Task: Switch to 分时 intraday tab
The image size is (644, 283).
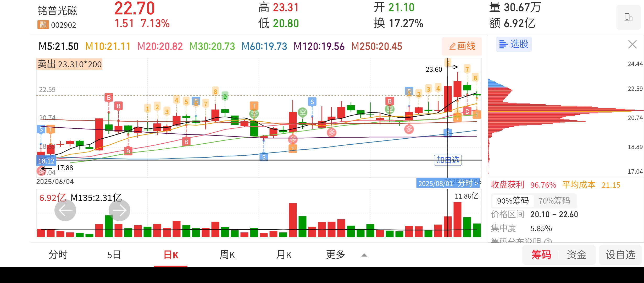Action: coord(58,254)
